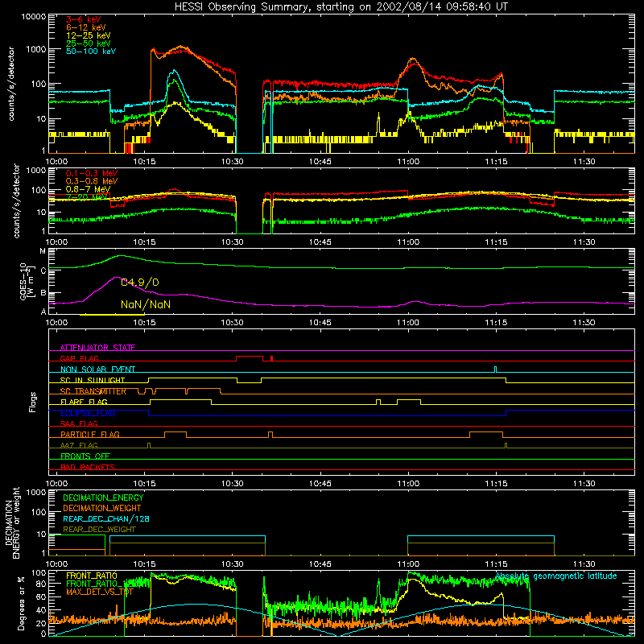Click the 0.3-0.8 MeV legend label

click(x=92, y=181)
